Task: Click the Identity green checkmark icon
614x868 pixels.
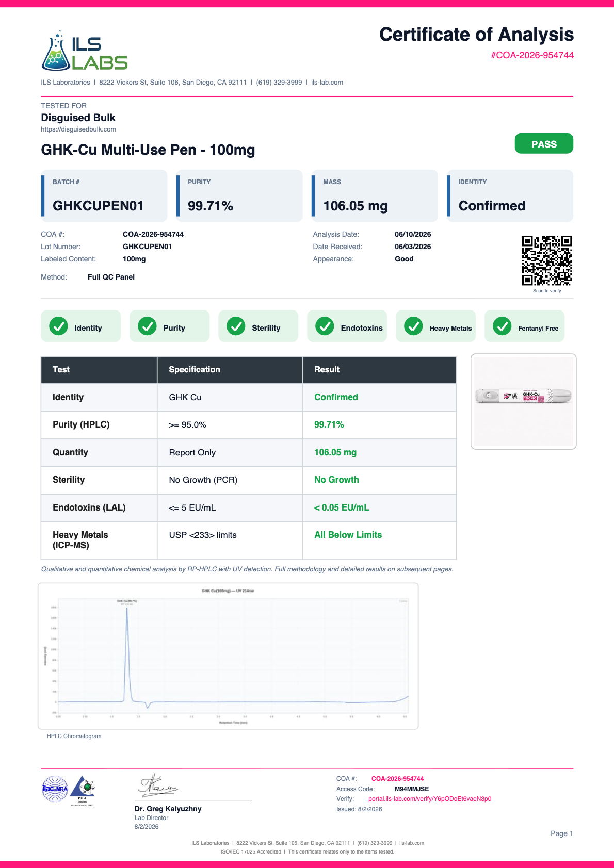Action: pyautogui.click(x=58, y=326)
